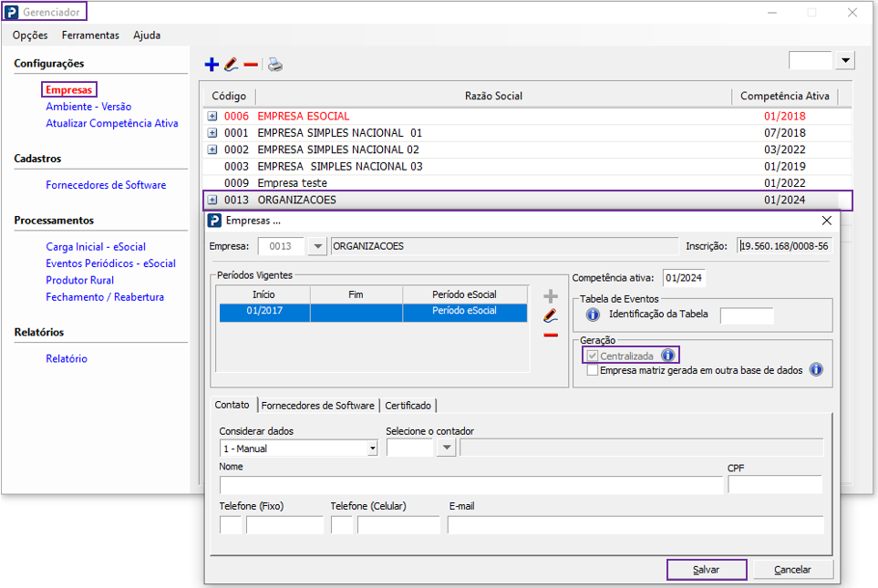Select row 0003 EMPRESA SIMPLES NACIONAL 03
The image size is (878, 588).
[x=526, y=166]
